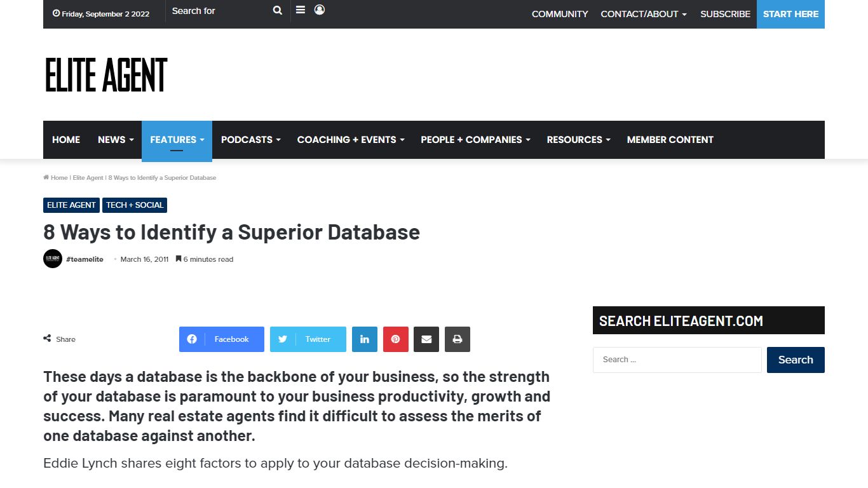Expand the News dropdown menu
The width and height of the screenshot is (868, 488).
tap(116, 140)
